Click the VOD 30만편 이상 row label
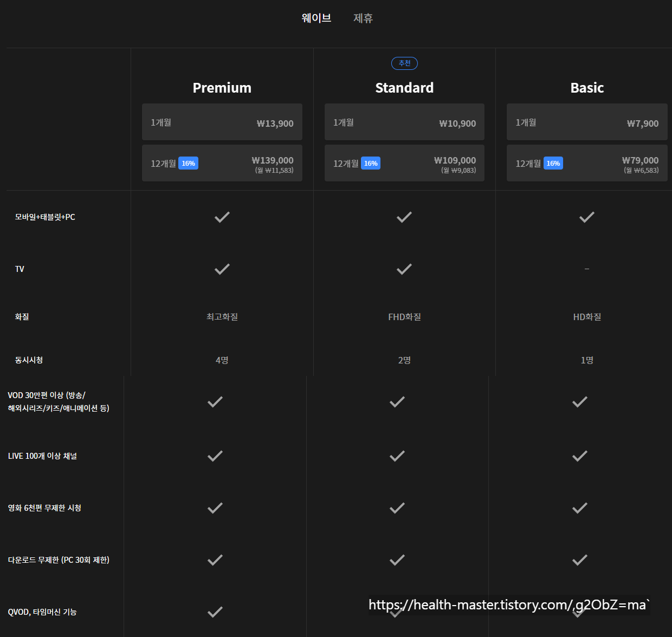This screenshot has width=672, height=637. click(x=59, y=402)
